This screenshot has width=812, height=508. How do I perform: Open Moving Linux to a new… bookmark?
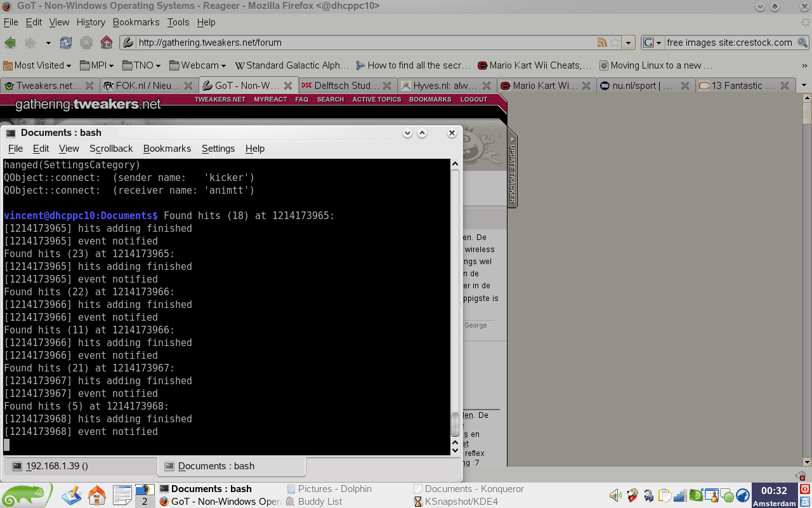(656, 65)
